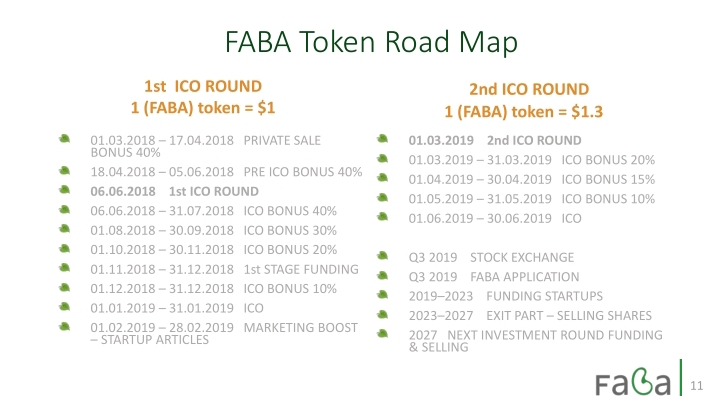Click the FaBa logo in the corner
The width and height of the screenshot is (720, 396).
633,381
